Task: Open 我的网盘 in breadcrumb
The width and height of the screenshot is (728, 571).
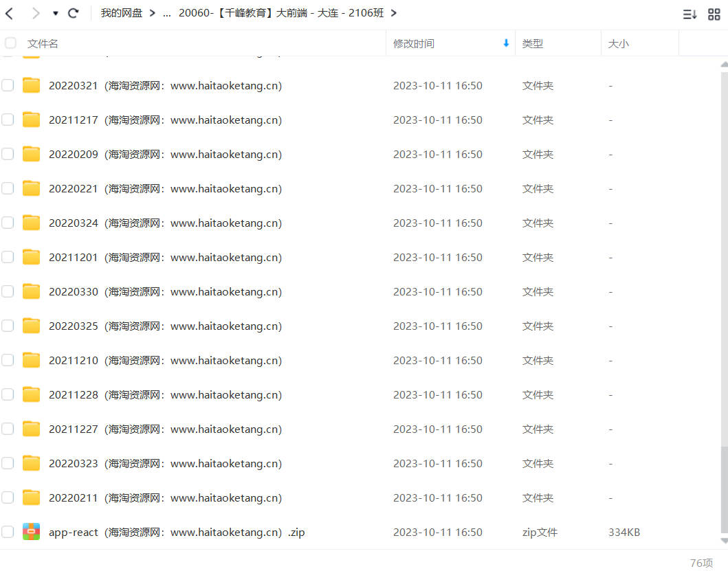Action: [x=121, y=13]
